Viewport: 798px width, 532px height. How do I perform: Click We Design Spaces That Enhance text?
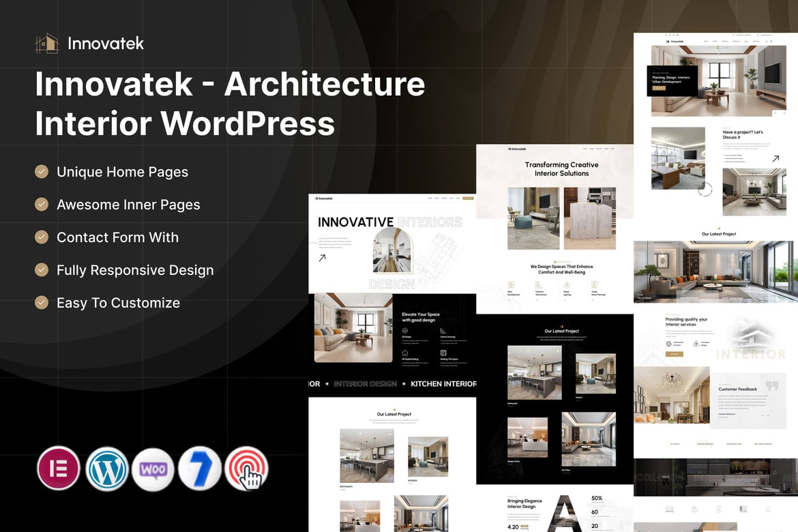(561, 269)
